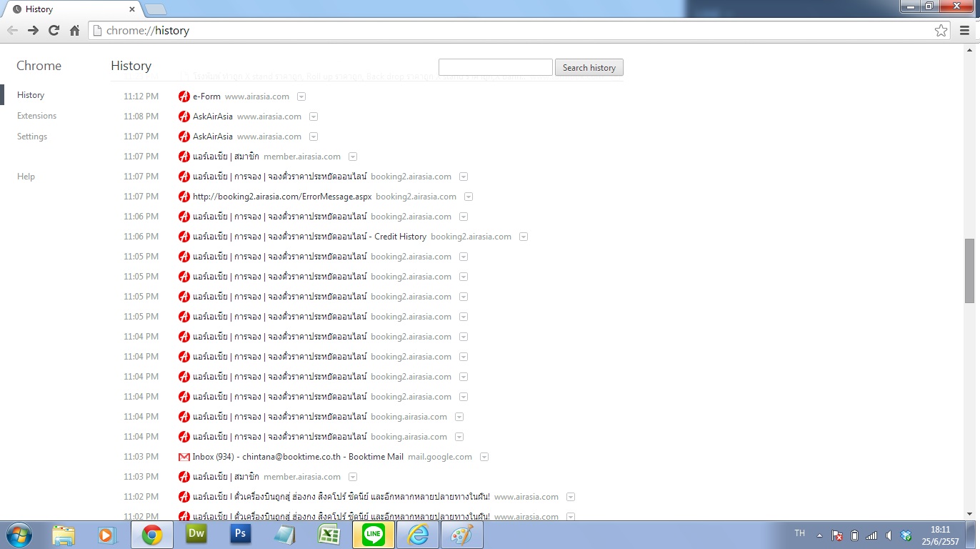
Task: Click the Gmail favicon of the Inbox (934) entry
Action: click(184, 457)
